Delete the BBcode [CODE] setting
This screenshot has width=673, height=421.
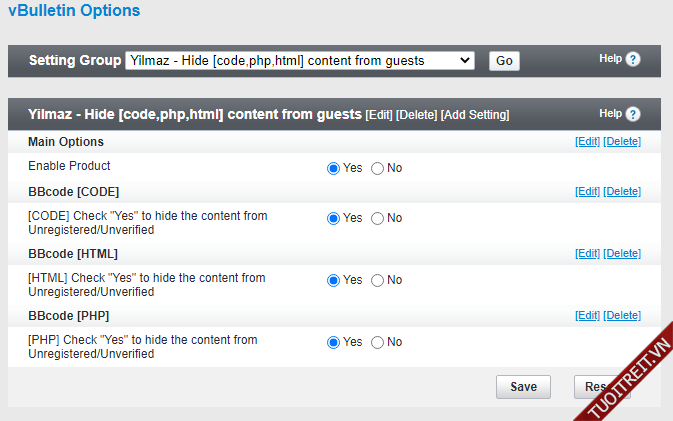tap(622, 192)
